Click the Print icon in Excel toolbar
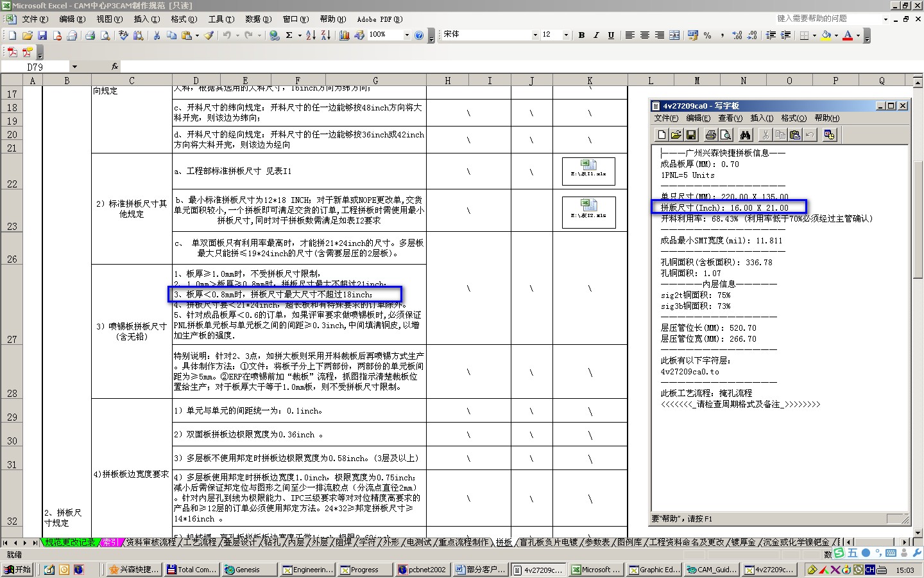The height and width of the screenshot is (578, 924). tap(90, 35)
